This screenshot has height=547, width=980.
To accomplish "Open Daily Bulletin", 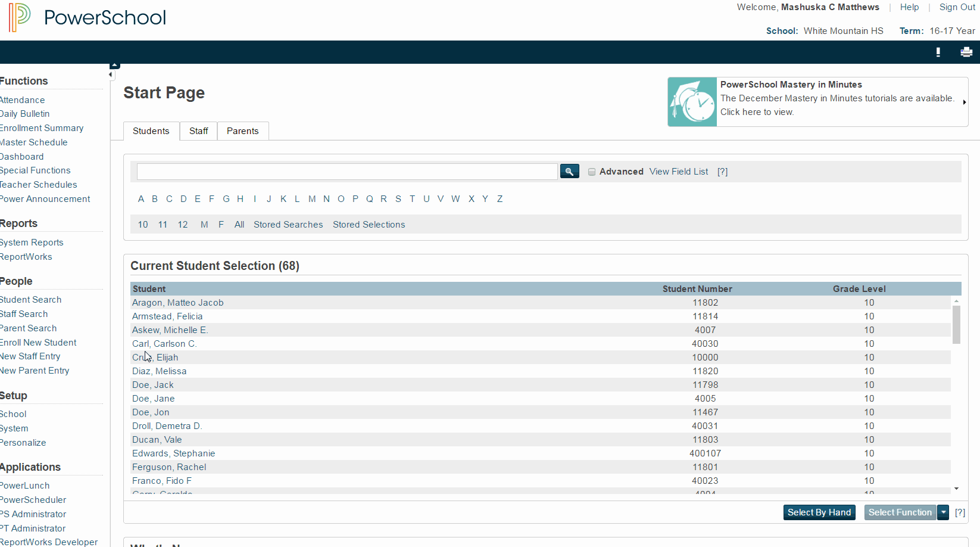I will (24, 114).
